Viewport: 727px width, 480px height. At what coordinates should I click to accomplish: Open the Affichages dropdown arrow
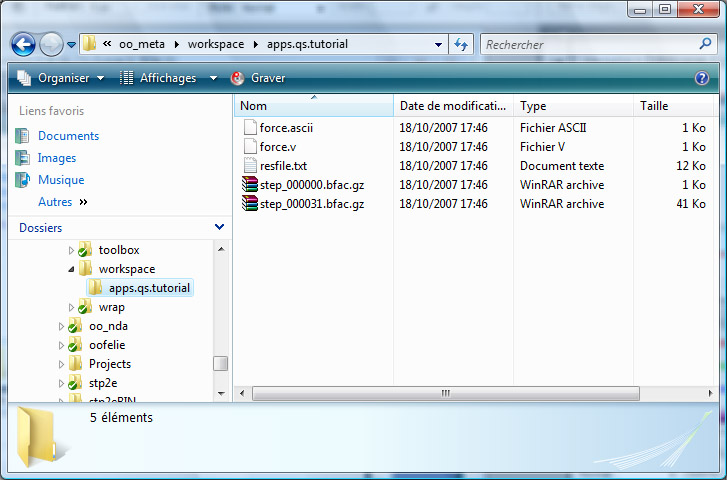coord(213,78)
